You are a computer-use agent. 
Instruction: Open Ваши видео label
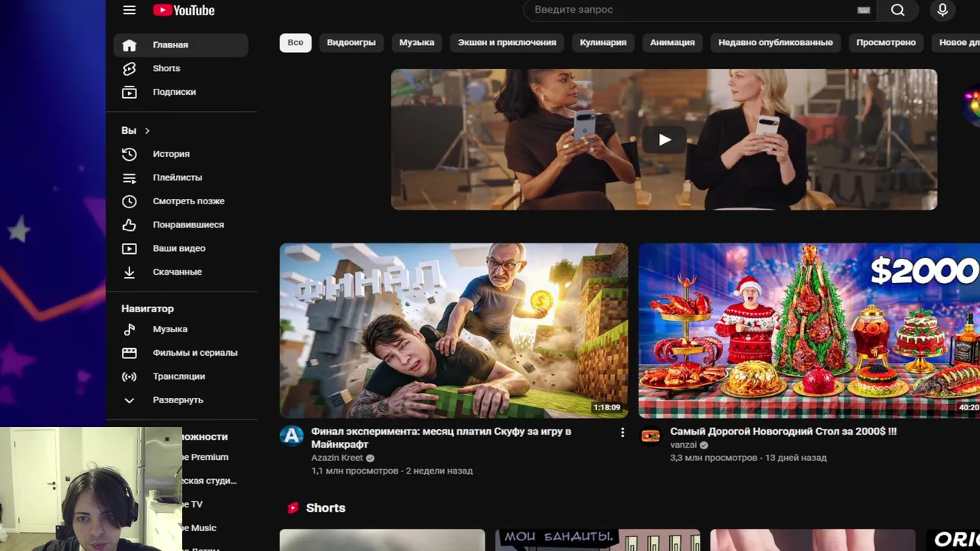[178, 249]
